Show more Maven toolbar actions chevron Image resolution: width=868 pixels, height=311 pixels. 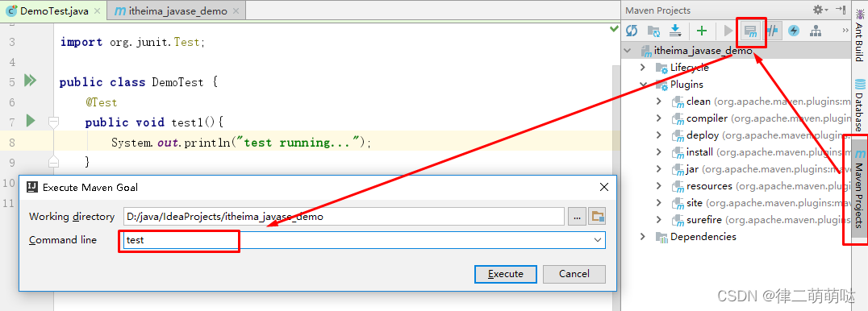pos(845,31)
